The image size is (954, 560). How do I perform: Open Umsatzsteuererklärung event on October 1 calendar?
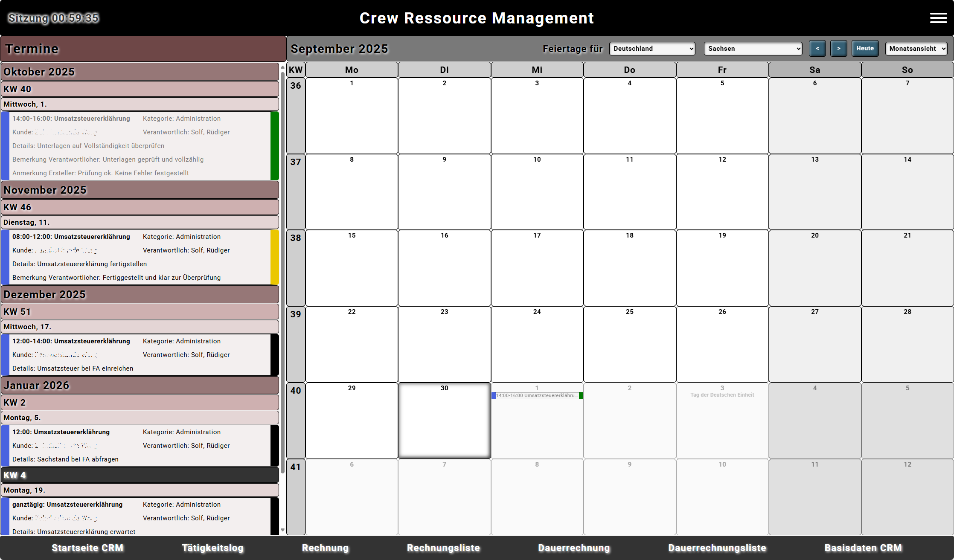536,396
